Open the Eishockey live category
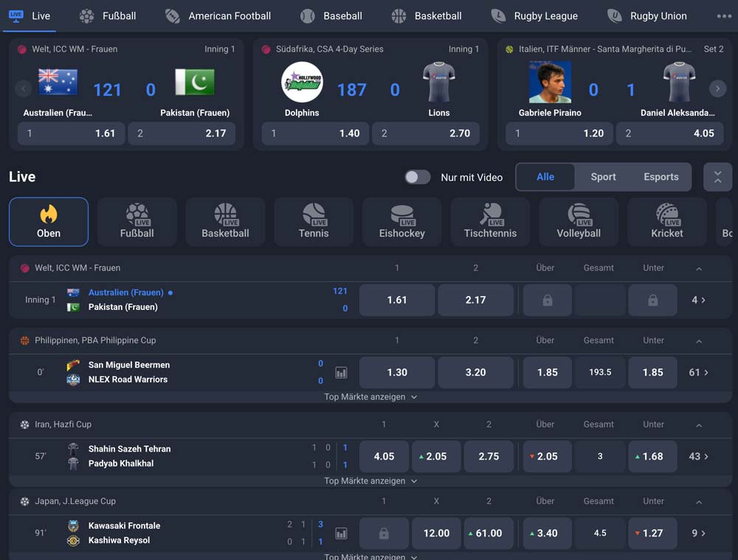Viewport: 738px width, 560px height. (x=401, y=221)
